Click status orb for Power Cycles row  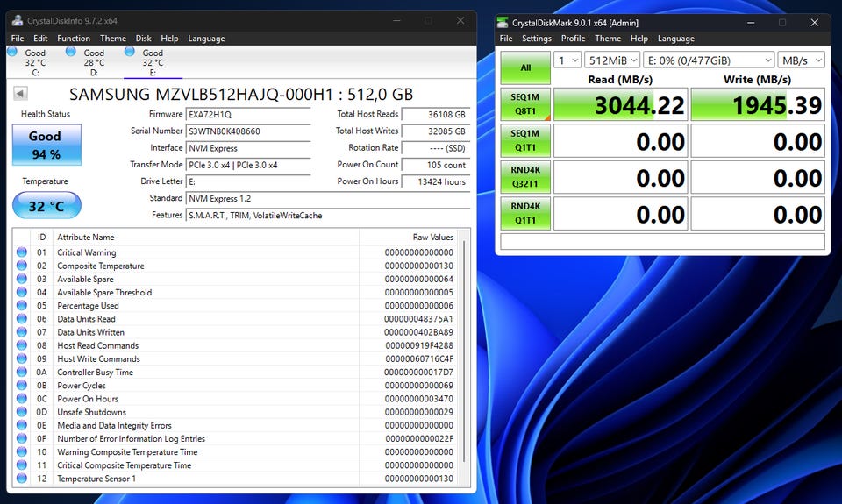21,385
